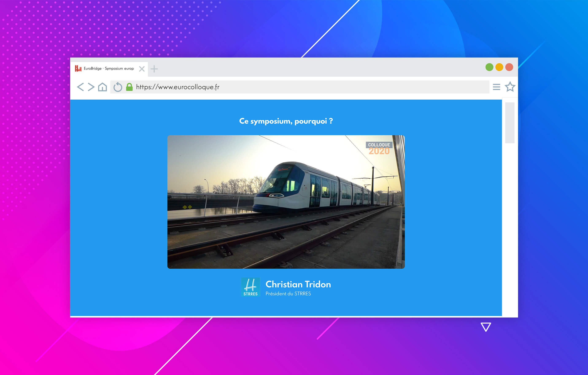Screen dimensions: 588x375
Task: Click the eurocolloque.fr address bar
Action: (300, 87)
